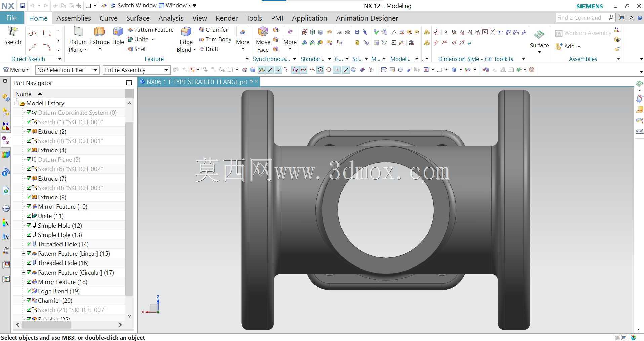Uncheck the Extrude (2) feature checkbox
The image size is (644, 341).
(29, 131)
